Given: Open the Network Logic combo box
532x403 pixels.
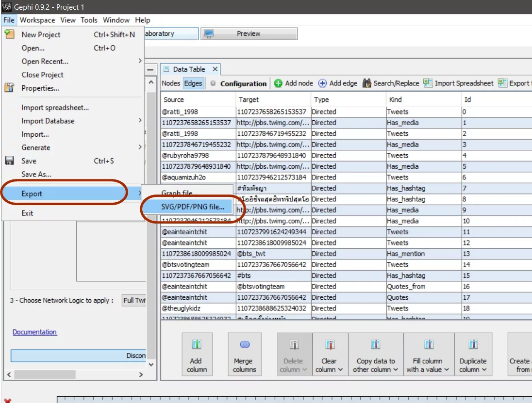Looking at the screenshot, I should coord(134,300).
